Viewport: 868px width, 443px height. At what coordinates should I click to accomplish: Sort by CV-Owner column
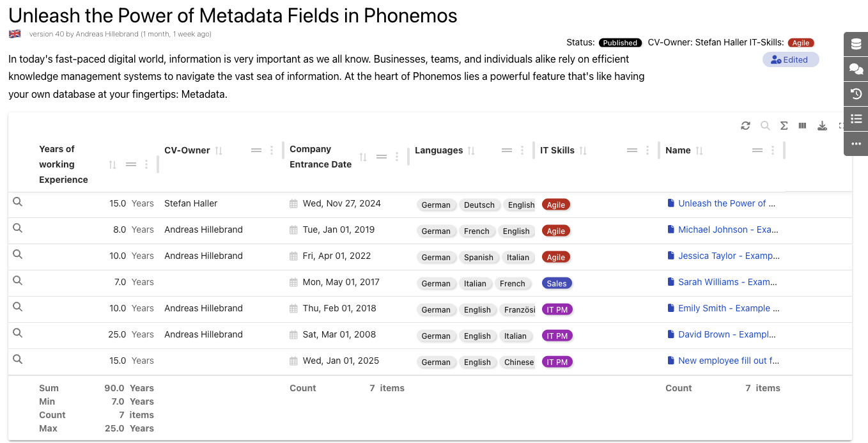click(x=219, y=151)
